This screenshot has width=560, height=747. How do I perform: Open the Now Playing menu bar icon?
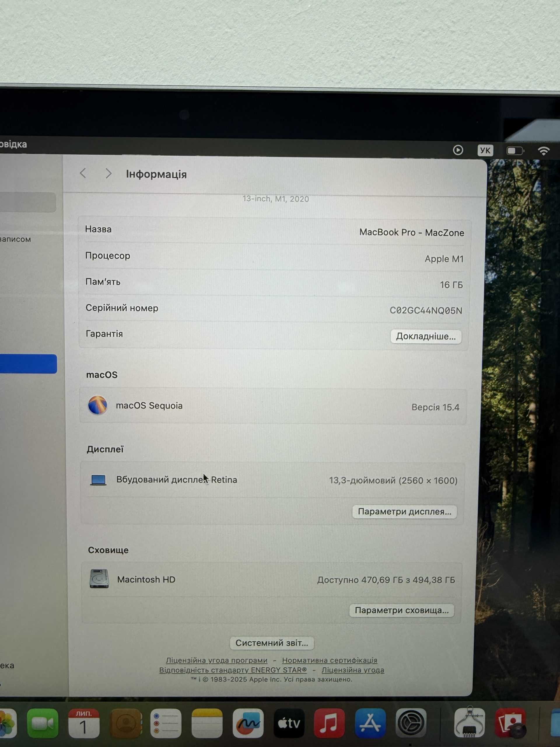coord(458,150)
